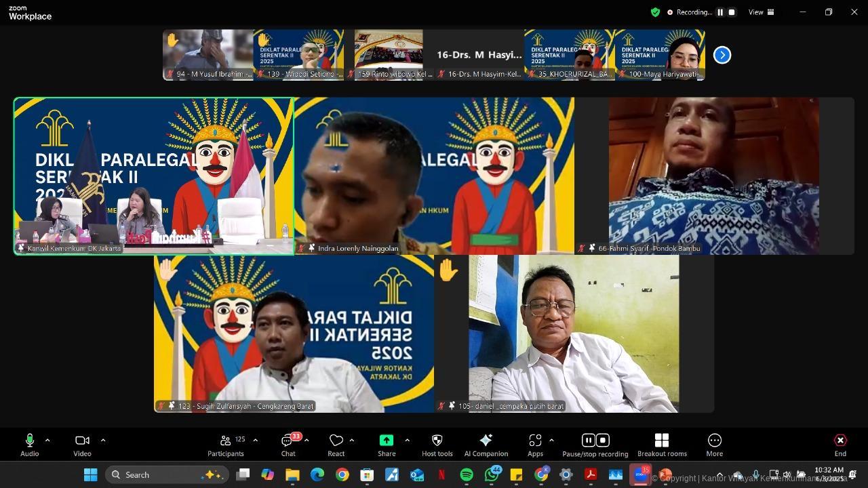The width and height of the screenshot is (868, 488).
Task: Open Spotify from the Windows taskbar
Action: coord(467,475)
